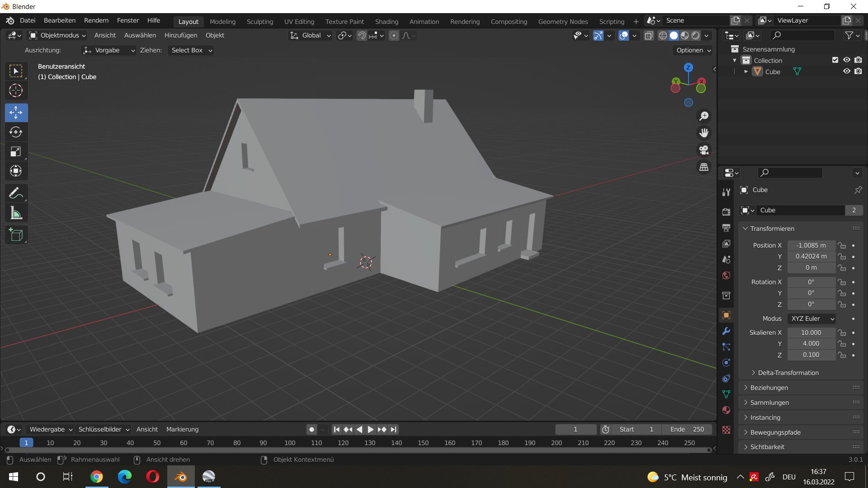Open the Render properties tab

tap(726, 212)
